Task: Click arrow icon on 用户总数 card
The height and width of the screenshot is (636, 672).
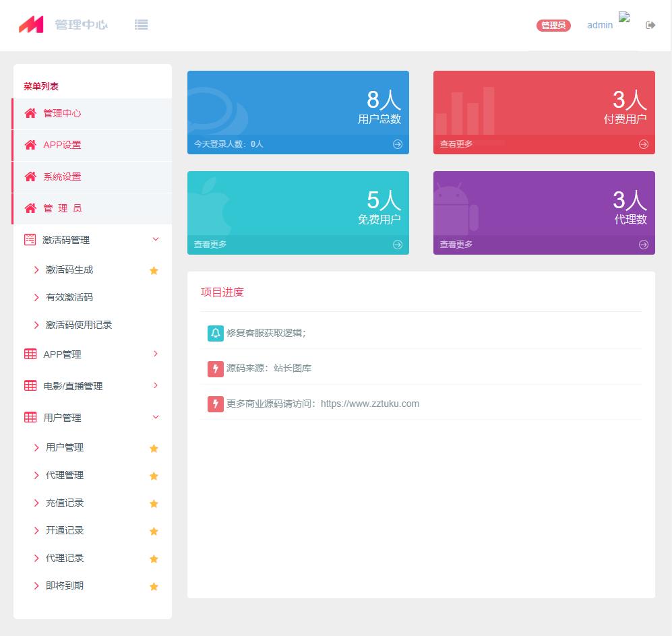Action: click(x=398, y=144)
